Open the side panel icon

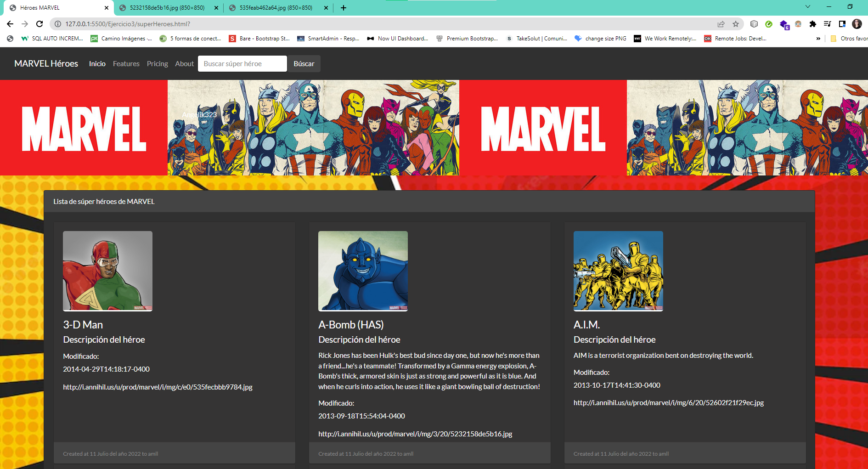[x=842, y=24]
